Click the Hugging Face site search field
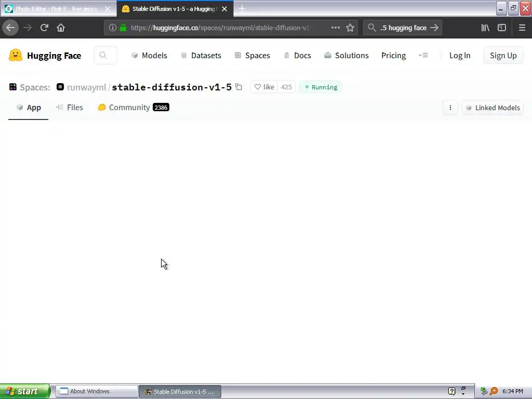The height and width of the screenshot is (399, 532). click(105, 55)
